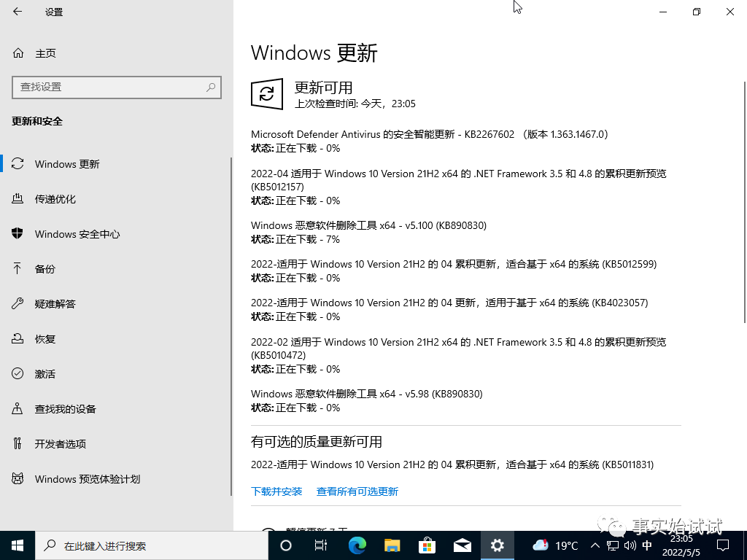Click the update refresh status icon
This screenshot has width=747, height=560.
tap(267, 94)
